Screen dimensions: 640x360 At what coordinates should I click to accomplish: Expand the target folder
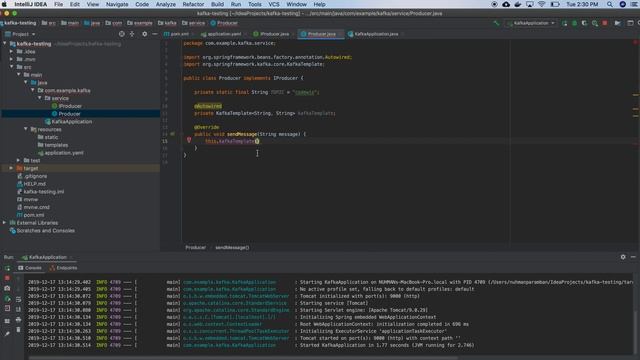(11, 168)
